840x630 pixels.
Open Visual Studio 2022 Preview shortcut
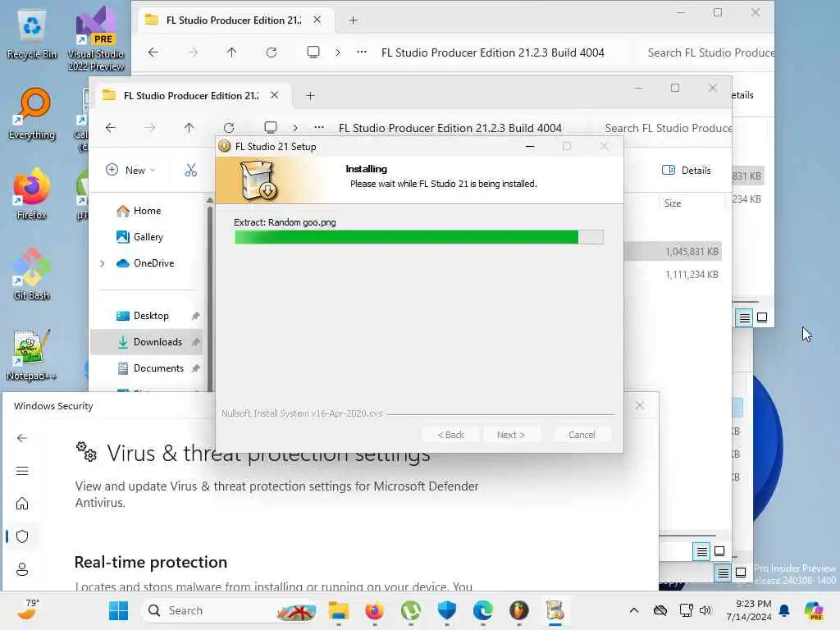coord(96,39)
